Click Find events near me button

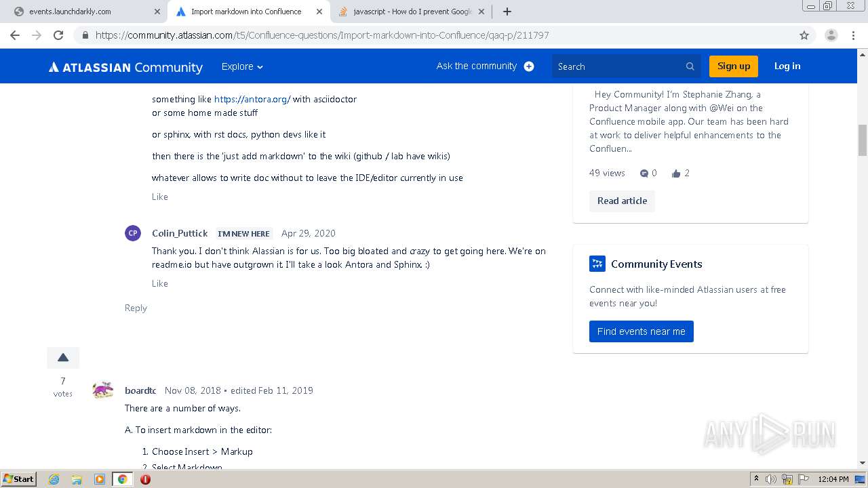(x=642, y=331)
